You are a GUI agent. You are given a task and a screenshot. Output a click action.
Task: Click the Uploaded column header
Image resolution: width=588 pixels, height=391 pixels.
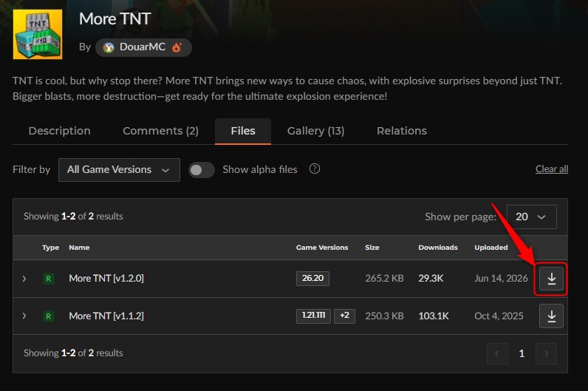tap(491, 248)
